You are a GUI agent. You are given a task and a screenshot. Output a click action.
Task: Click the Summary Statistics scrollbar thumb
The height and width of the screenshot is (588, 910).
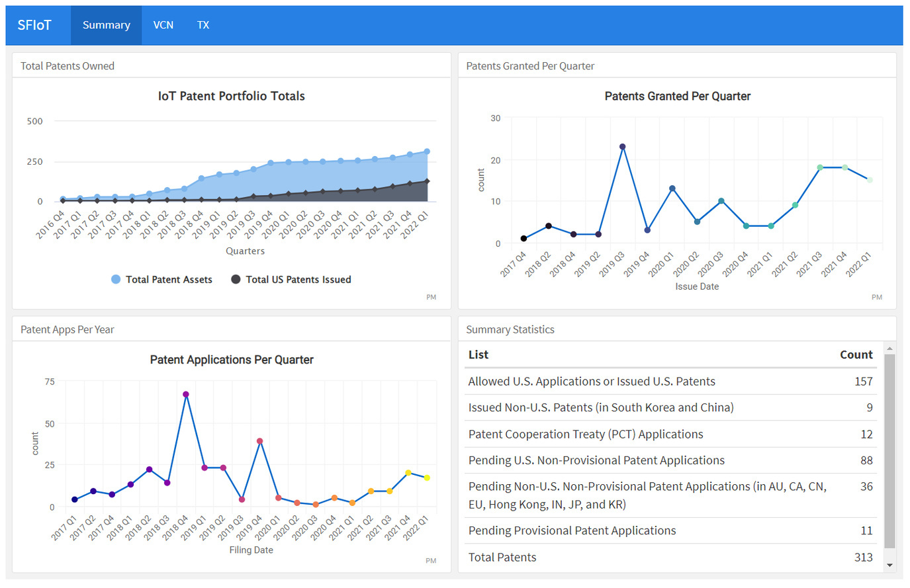click(889, 450)
